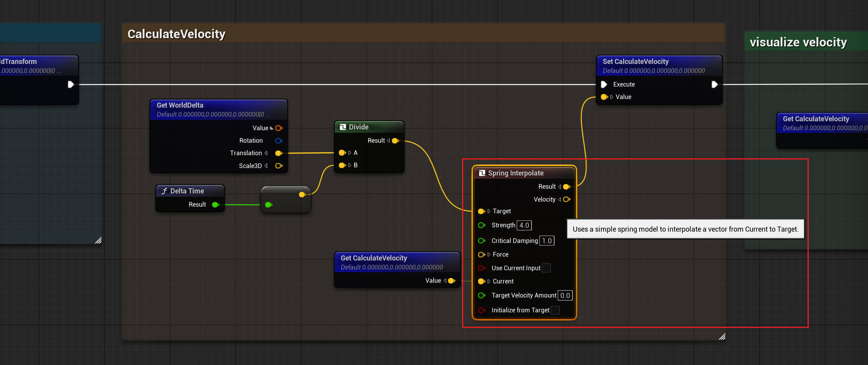Expand the Translation pin on Get WorldDelta
Screen dimensions: 868x365
coord(266,153)
